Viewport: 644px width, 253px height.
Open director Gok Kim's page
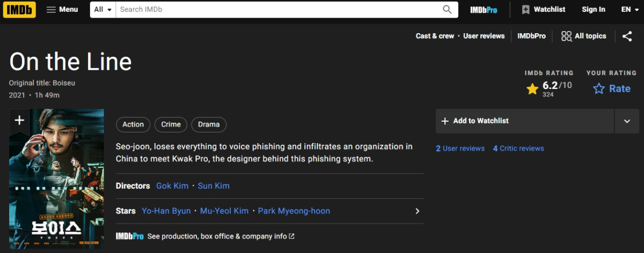click(x=172, y=186)
